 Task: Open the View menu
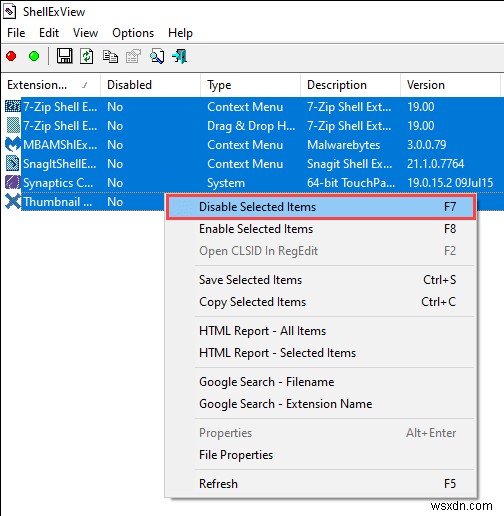86,33
